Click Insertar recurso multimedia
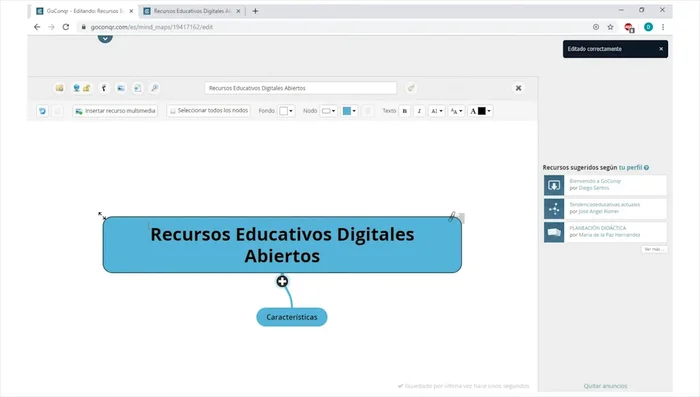 click(115, 111)
